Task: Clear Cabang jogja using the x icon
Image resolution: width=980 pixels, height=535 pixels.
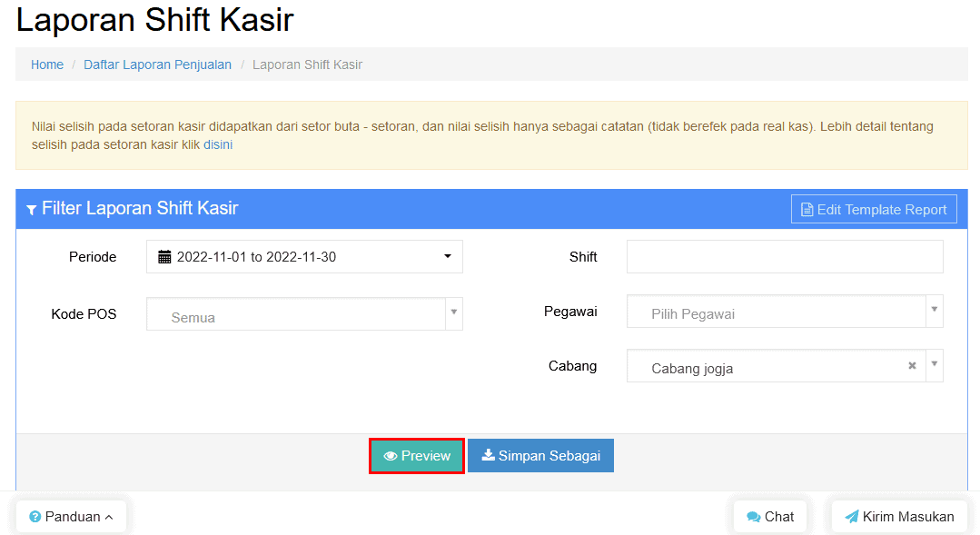Action: [912, 365]
